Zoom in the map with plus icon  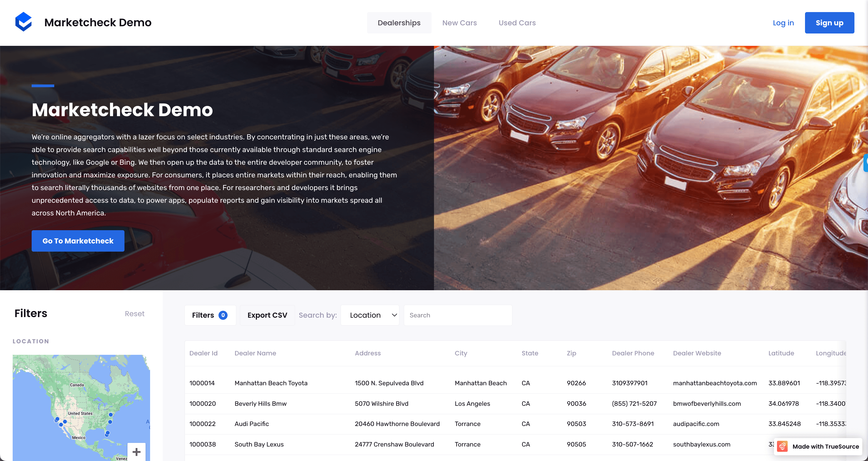coord(137,452)
